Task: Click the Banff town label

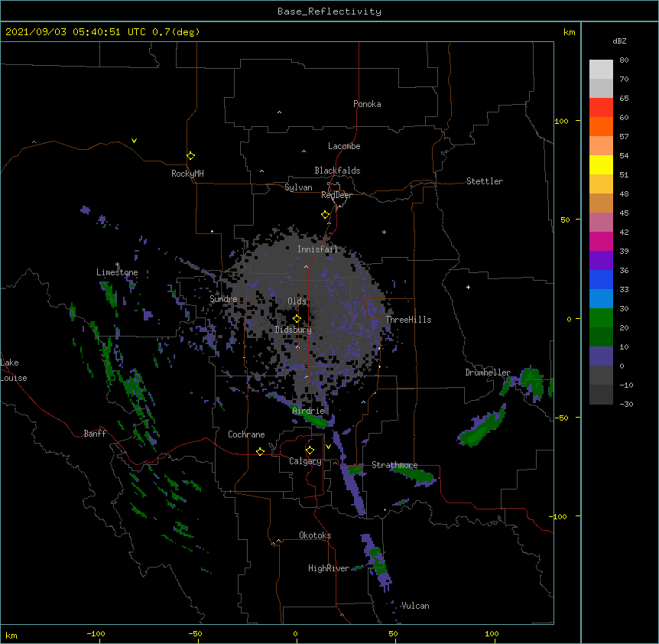Action: coord(95,434)
